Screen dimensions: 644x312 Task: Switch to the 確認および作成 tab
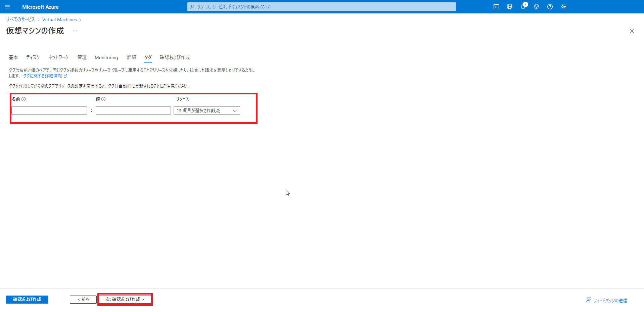[175, 57]
